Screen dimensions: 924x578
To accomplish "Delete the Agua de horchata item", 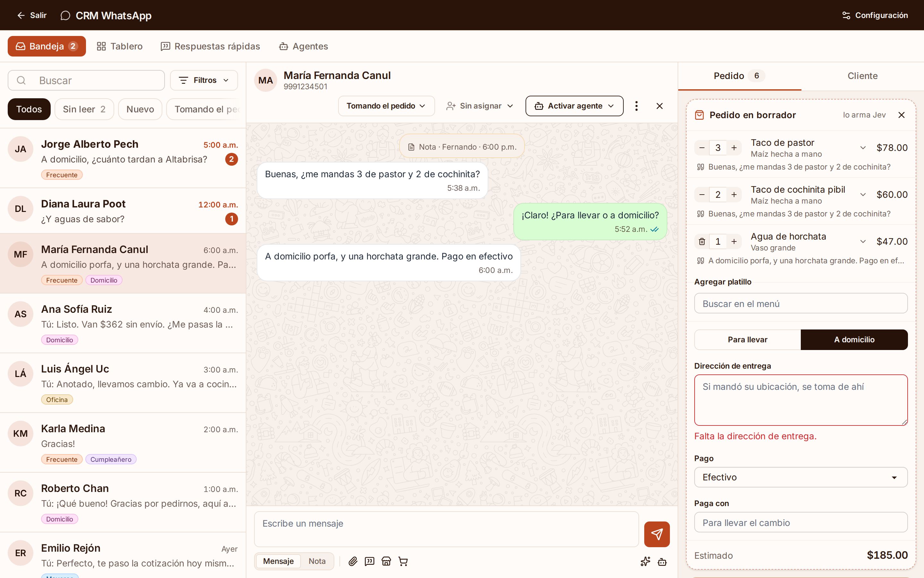I will (x=702, y=241).
